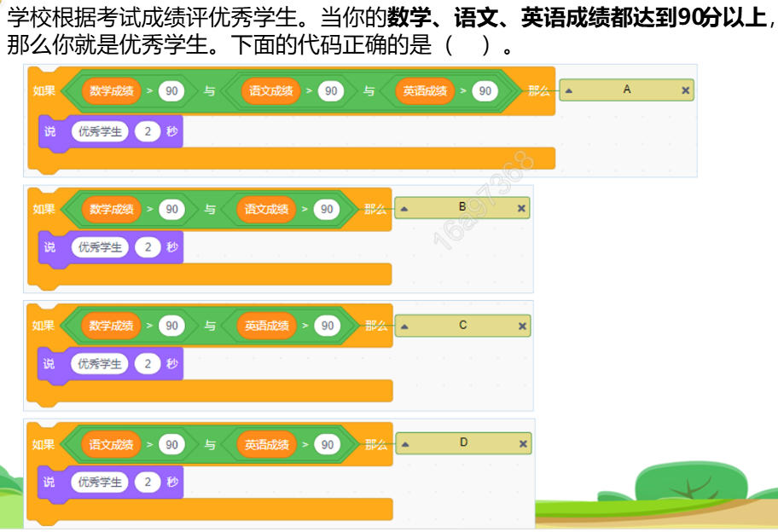Click the comment text C
Screen dimensions: 778x532
462,325
